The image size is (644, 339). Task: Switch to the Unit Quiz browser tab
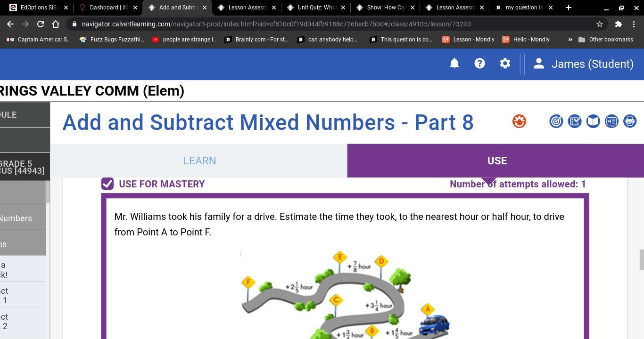315,8
